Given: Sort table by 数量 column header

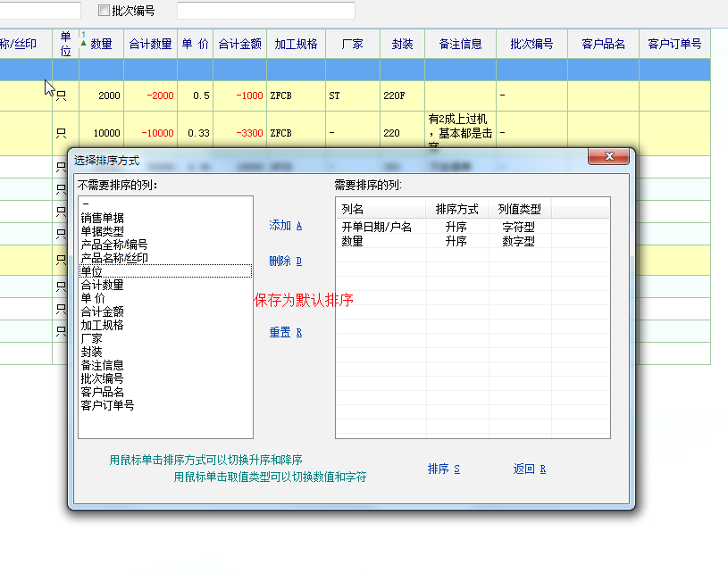Looking at the screenshot, I should 101,44.
